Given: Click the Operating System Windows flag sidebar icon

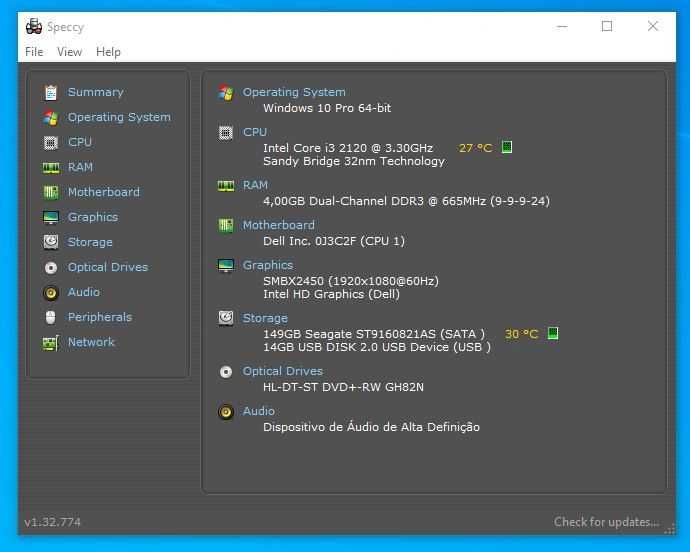Looking at the screenshot, I should (x=51, y=118).
